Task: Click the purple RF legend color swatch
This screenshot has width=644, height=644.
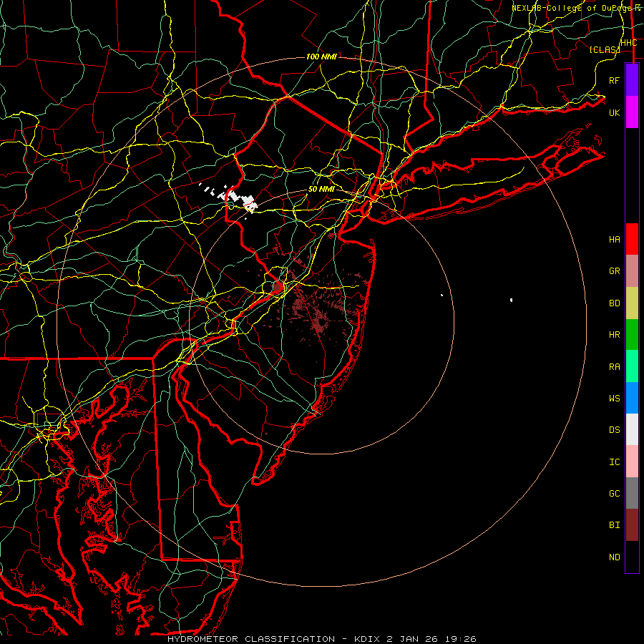Action: tap(632, 80)
